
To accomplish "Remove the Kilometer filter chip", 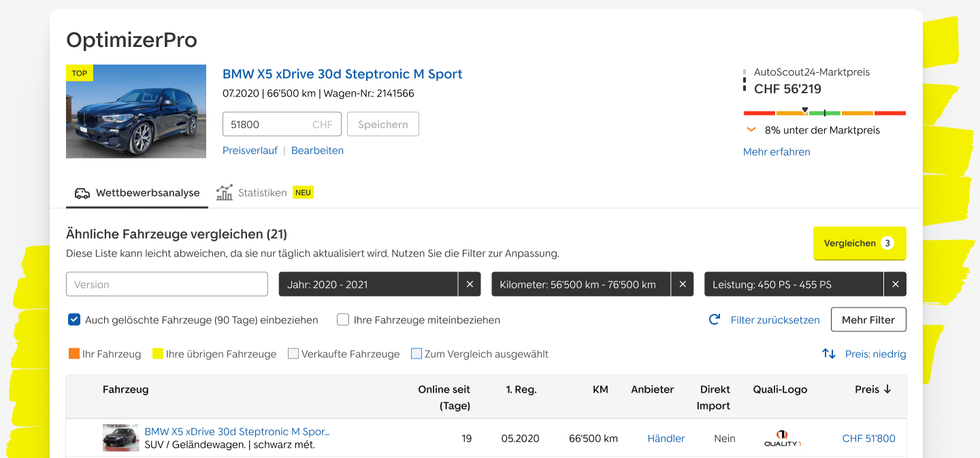I will click(x=683, y=284).
